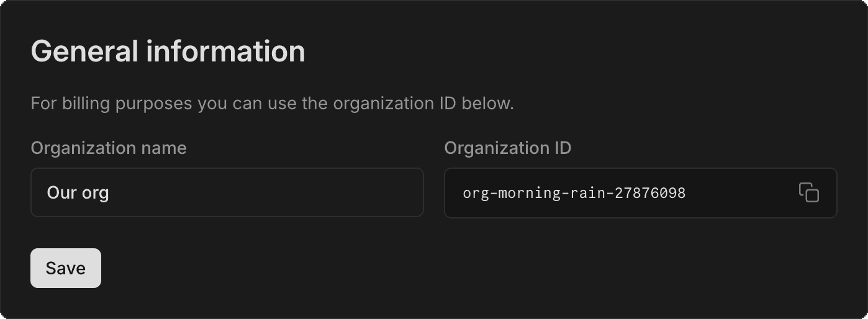Click the billing purposes description text
868x319 pixels.
point(272,103)
